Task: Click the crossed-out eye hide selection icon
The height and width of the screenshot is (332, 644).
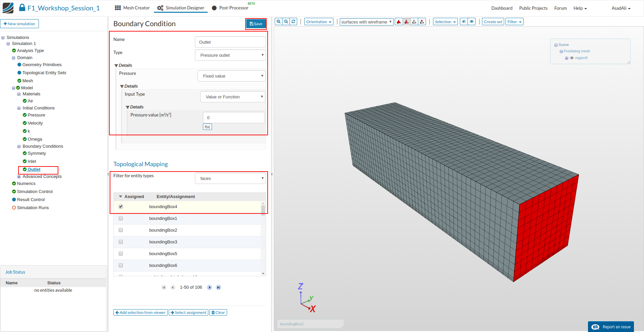Action: (464, 22)
